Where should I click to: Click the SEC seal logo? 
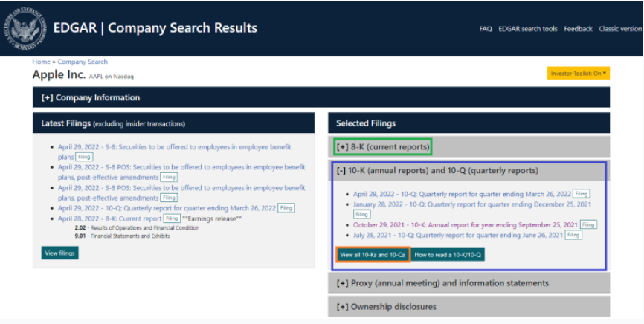(x=25, y=29)
